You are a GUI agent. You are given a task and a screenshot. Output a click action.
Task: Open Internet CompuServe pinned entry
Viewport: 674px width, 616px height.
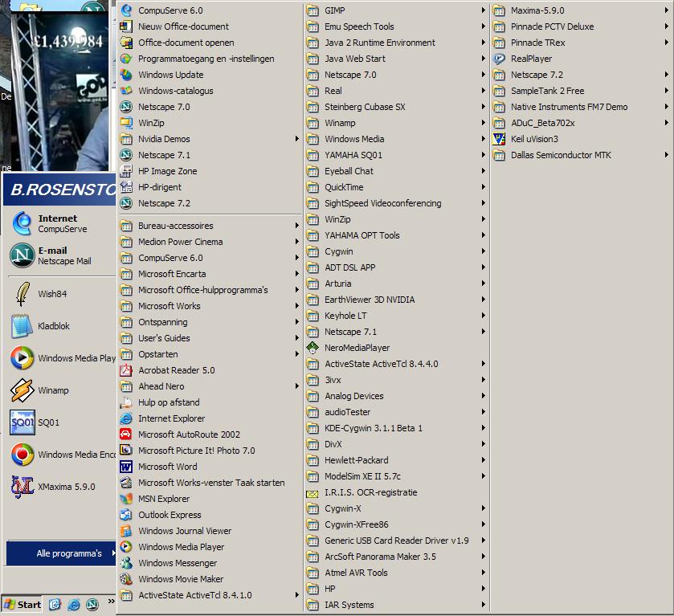(61, 223)
